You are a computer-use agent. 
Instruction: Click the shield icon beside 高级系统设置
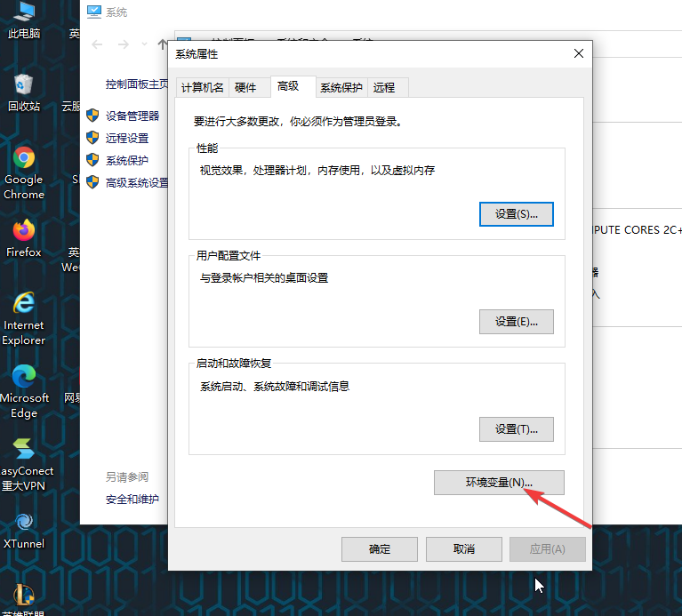pyautogui.click(x=92, y=181)
